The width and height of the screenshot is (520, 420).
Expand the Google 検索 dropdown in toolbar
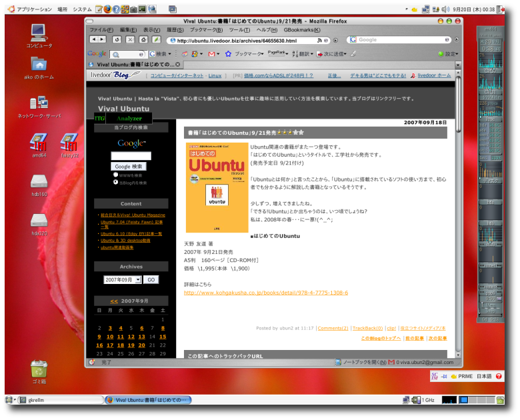169,54
